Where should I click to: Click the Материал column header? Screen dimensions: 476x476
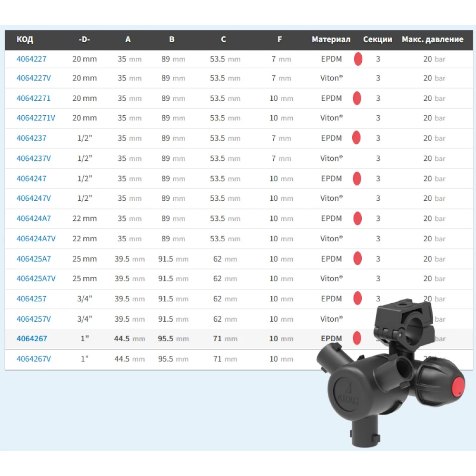331,40
